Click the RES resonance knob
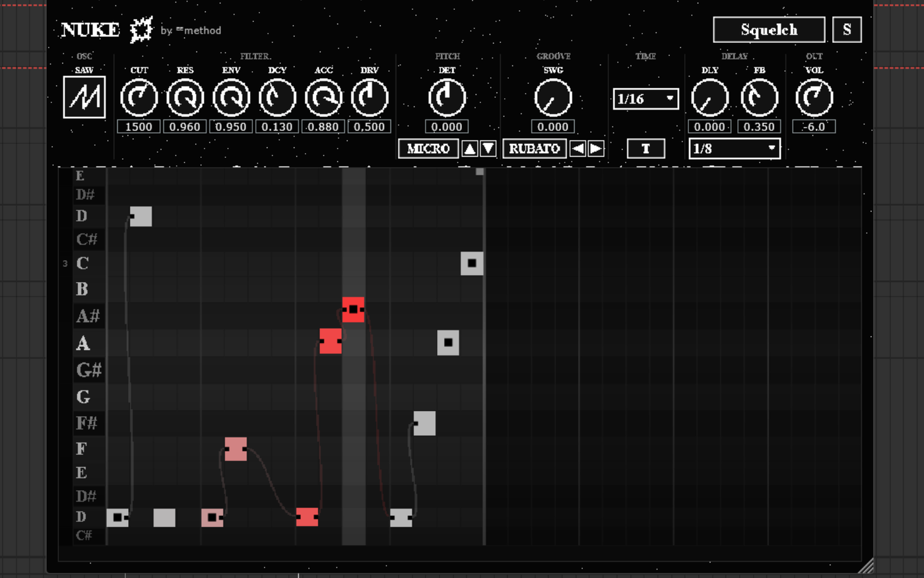Image resolution: width=924 pixels, height=578 pixels. pos(185,98)
